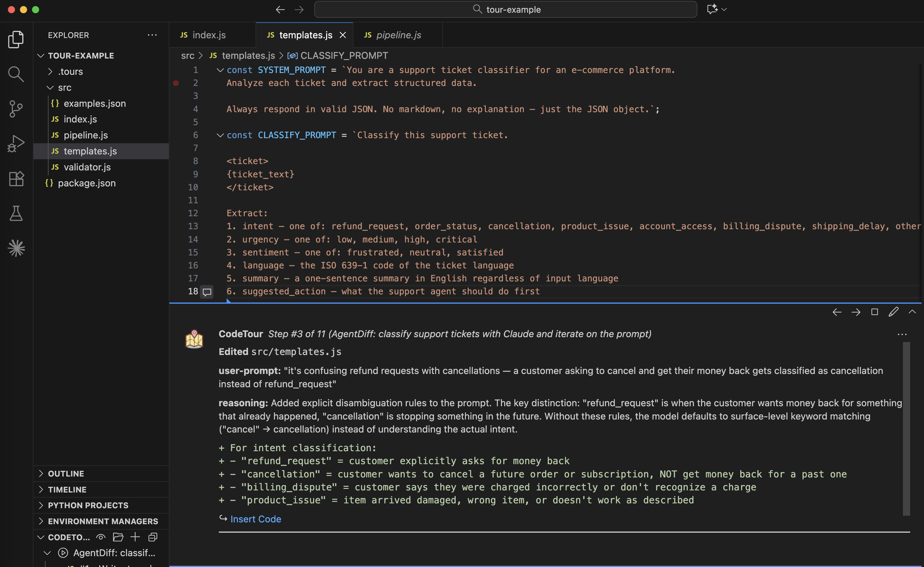The height and width of the screenshot is (567, 924).
Task: Go forward using the title bar arrow
Action: (x=299, y=9)
